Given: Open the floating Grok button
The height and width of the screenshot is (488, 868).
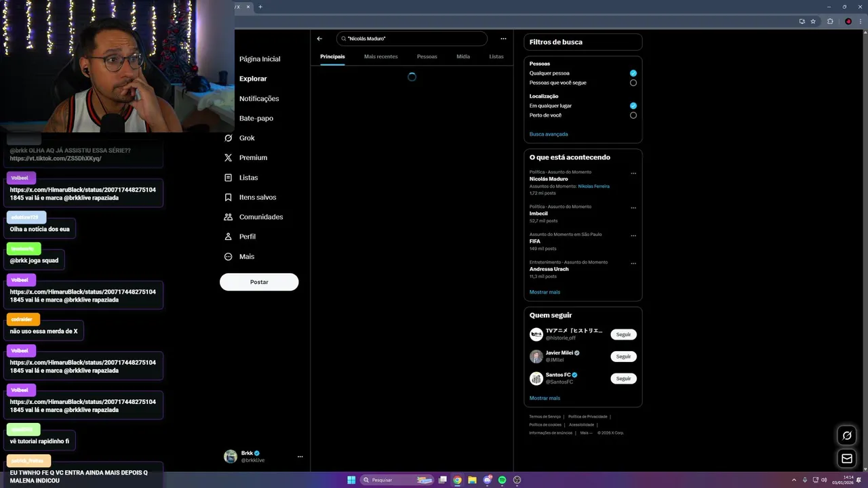Looking at the screenshot, I should coord(846,435).
